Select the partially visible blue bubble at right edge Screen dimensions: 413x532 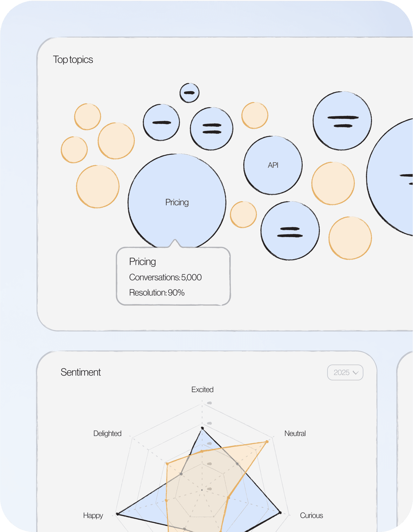[x=390, y=177]
